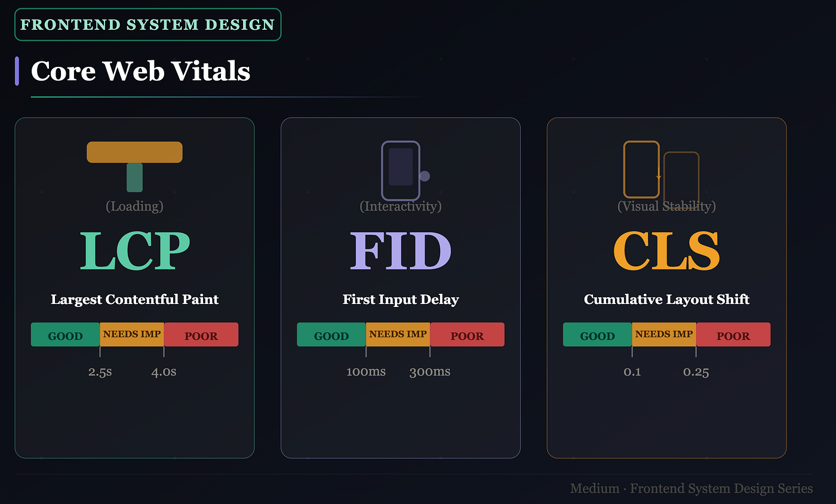Screen dimensions: 836x504
Task: Click the 0.25 threshold marker
Action: tap(696, 371)
